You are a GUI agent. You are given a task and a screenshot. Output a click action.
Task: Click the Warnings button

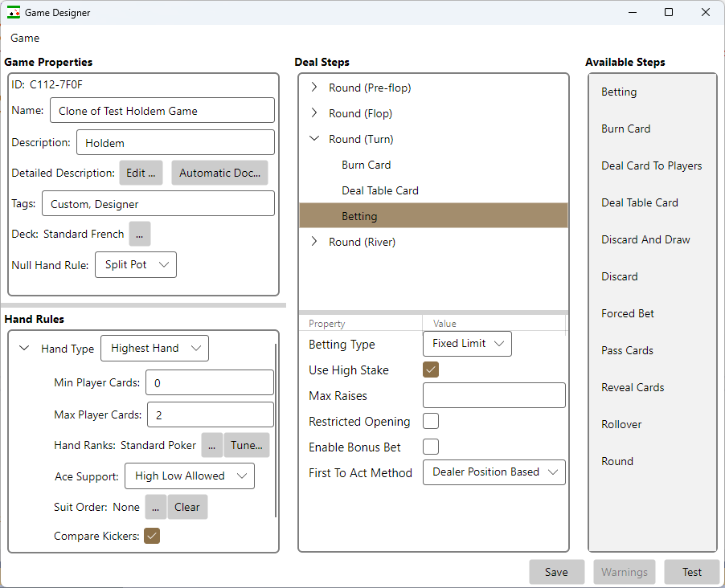click(625, 572)
